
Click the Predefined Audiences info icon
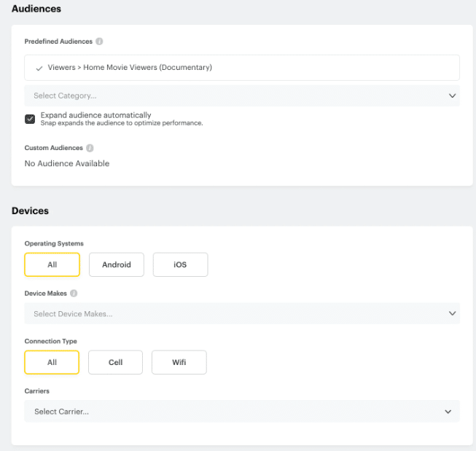click(99, 42)
